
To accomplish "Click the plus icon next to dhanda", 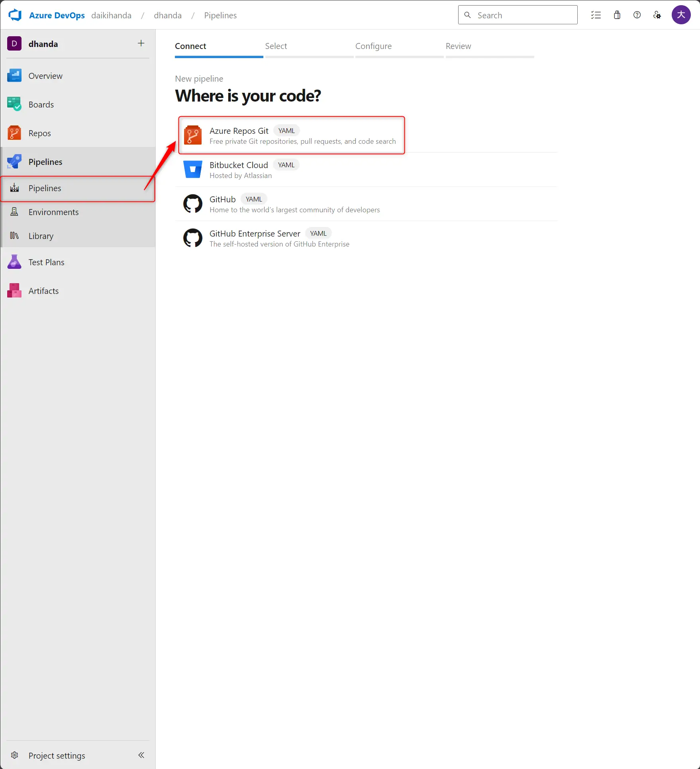I will click(141, 43).
